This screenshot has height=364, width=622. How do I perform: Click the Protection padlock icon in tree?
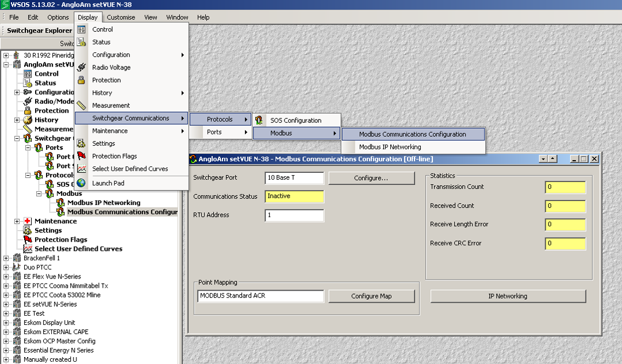pos(28,110)
